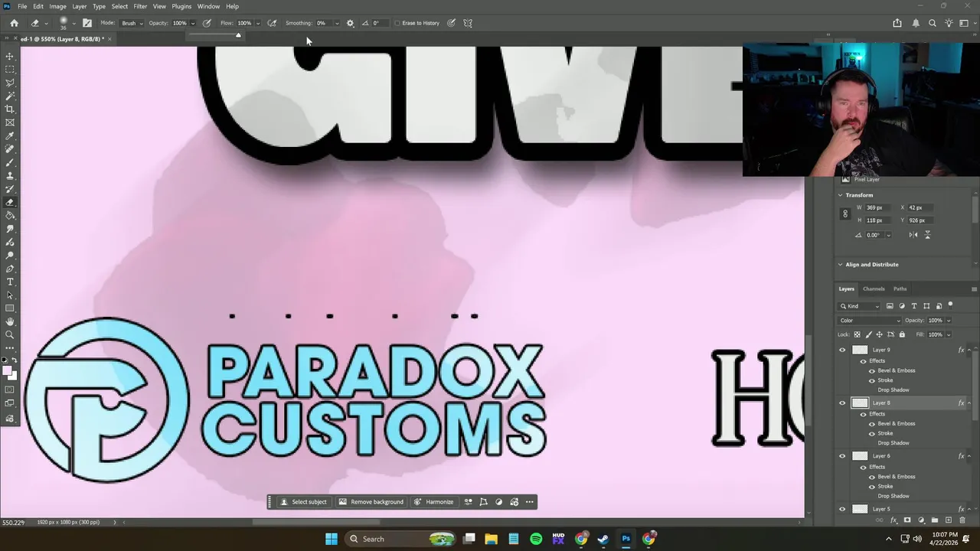980x551 pixels.
Task: Select the Frame tool
Action: tap(10, 122)
